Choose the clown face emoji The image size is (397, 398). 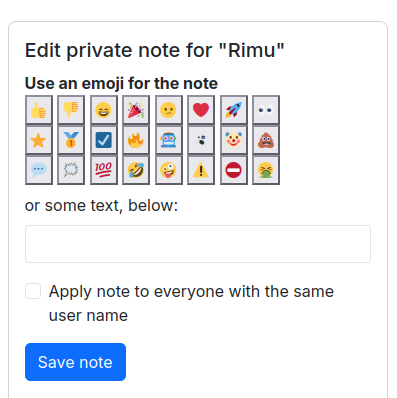click(x=234, y=140)
